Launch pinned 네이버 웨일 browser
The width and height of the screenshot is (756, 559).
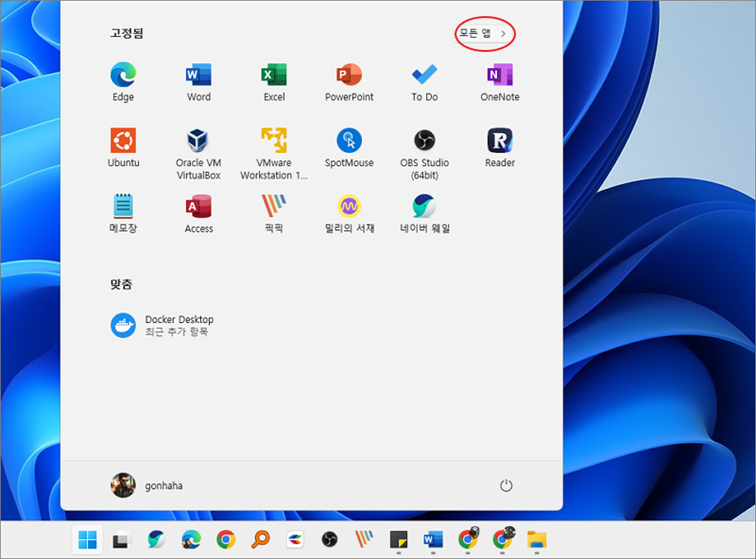point(425,214)
